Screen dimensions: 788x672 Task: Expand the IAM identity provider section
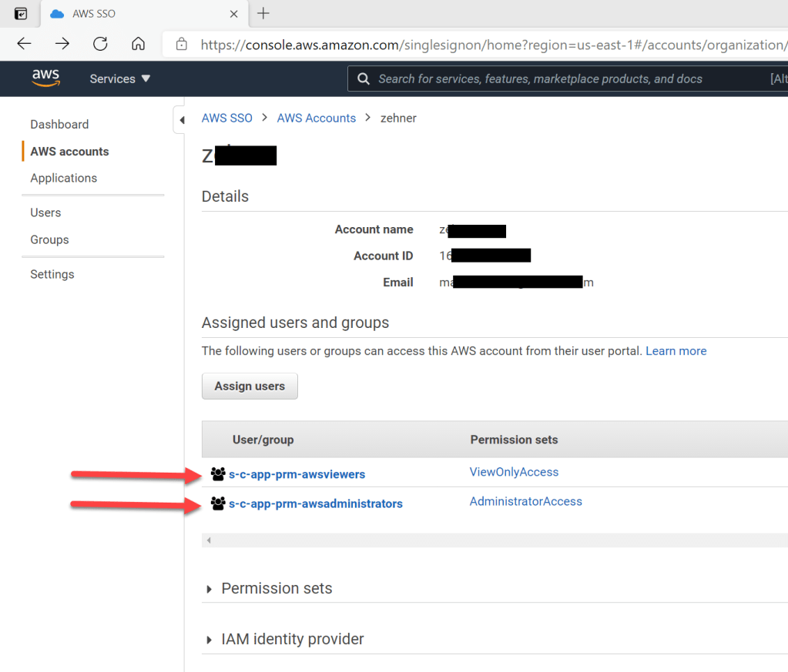[x=292, y=639]
